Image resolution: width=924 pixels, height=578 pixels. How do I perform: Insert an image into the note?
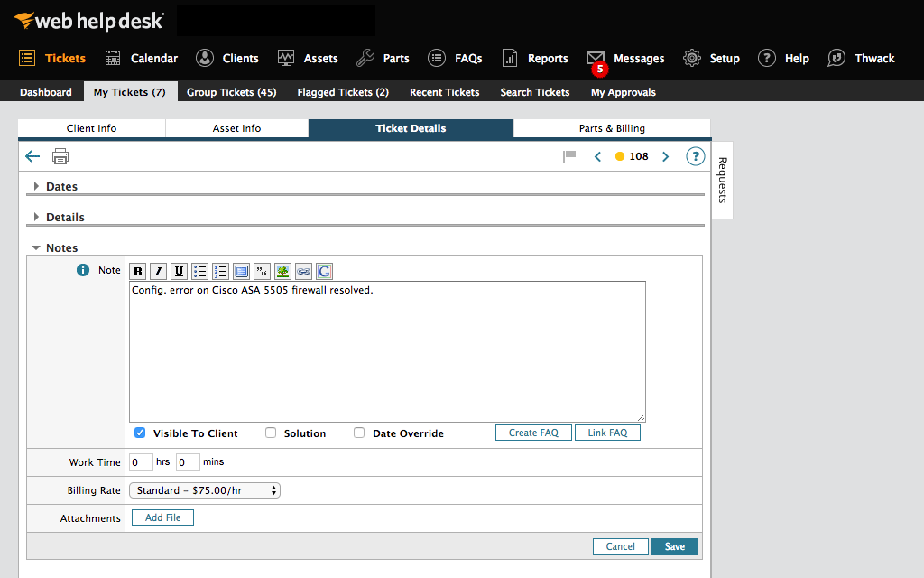pos(282,271)
